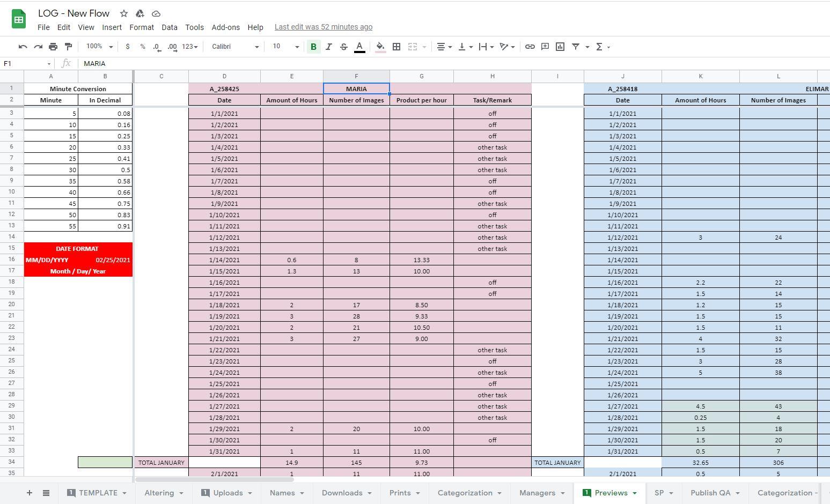Open the Calibri font dropdown
Screen dimensions: 830x504
pyautogui.click(x=235, y=47)
